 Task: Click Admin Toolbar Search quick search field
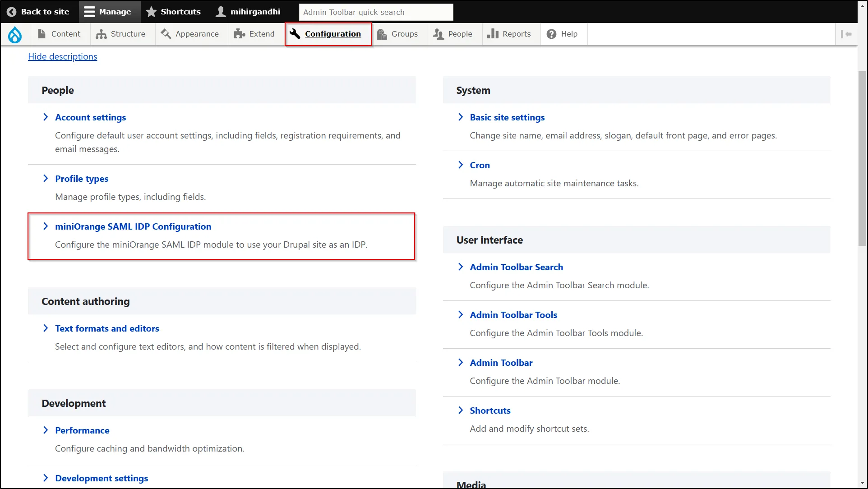coord(375,12)
